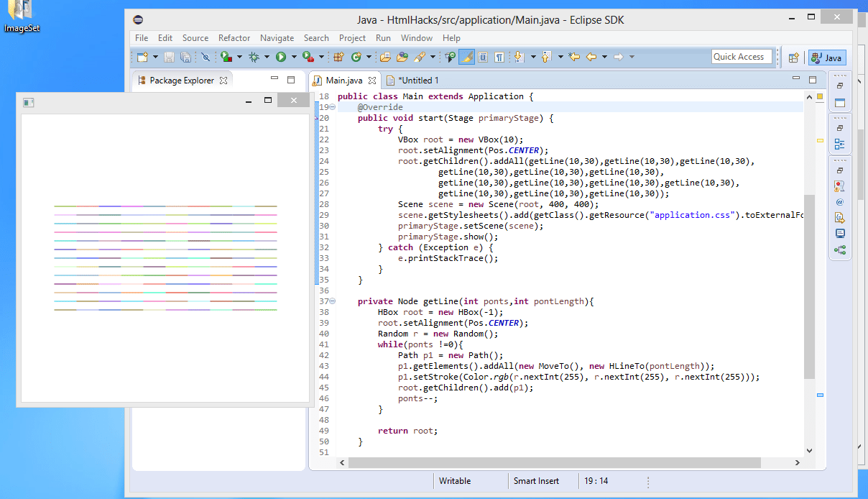Collapse the getLine method at line 37
This screenshot has width=868, height=499.
331,301
